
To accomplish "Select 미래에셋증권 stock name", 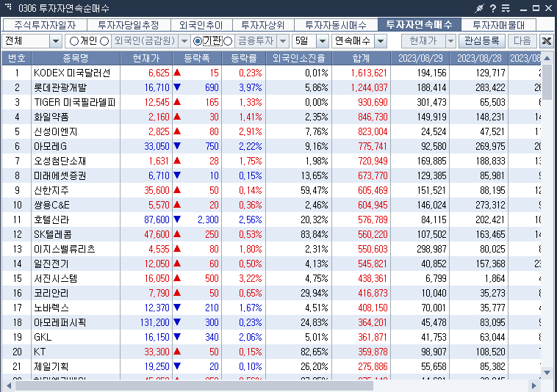I will click(60, 176).
